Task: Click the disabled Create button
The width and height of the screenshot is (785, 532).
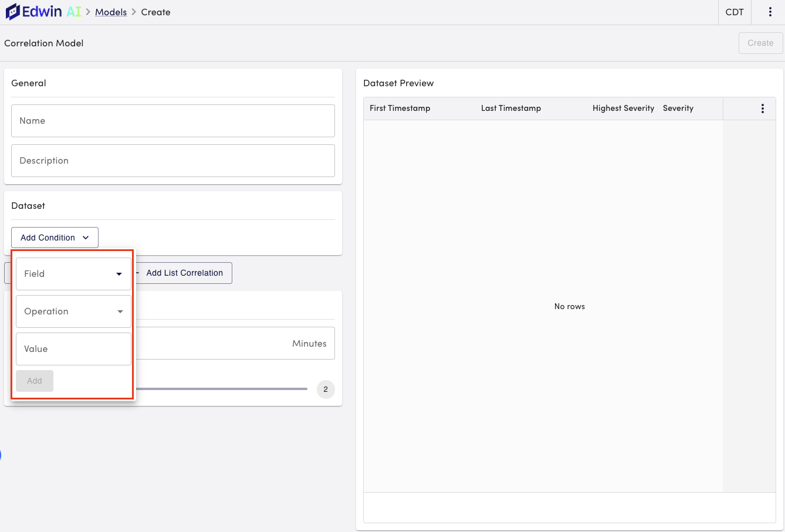Action: (x=760, y=43)
